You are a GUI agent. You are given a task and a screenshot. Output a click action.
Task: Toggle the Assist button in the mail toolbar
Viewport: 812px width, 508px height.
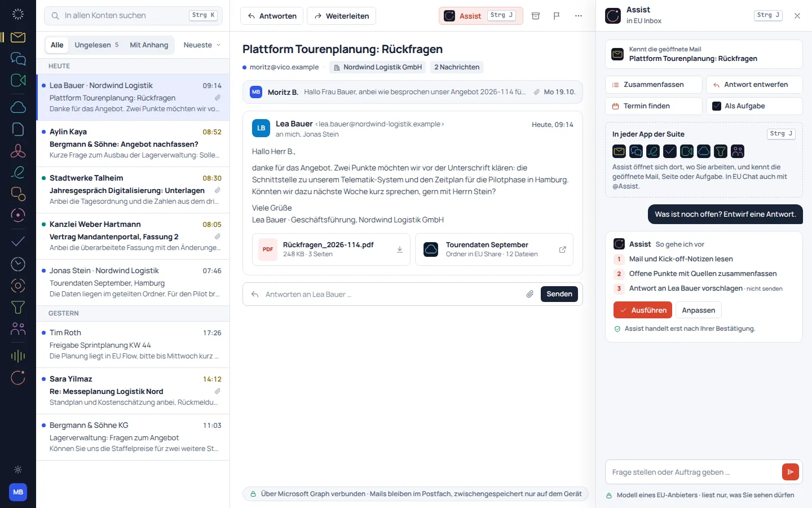(x=480, y=16)
